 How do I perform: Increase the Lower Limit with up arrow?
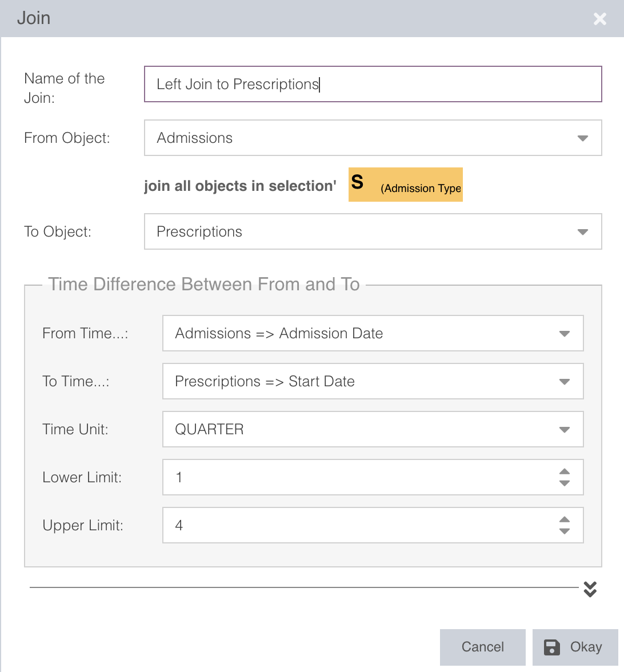(x=564, y=472)
